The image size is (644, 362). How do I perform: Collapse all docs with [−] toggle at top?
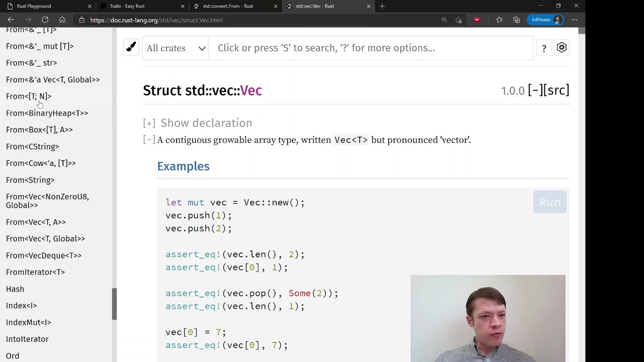tap(534, 90)
